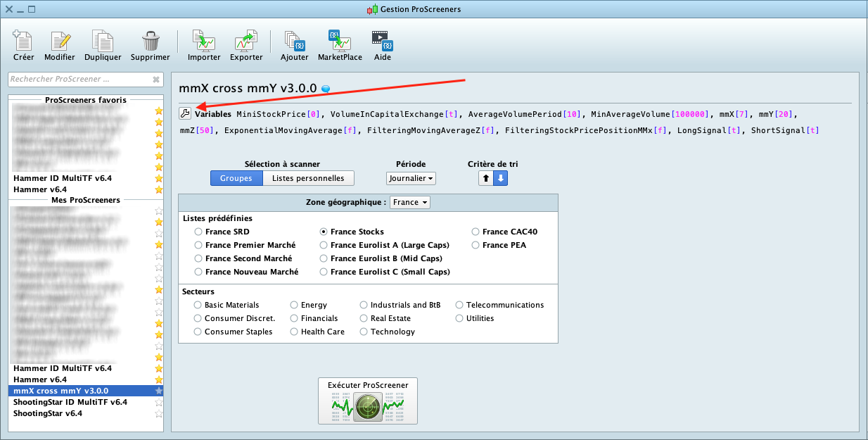The image size is (868, 440).
Task: Choose Real Estate sector
Action: (364, 318)
